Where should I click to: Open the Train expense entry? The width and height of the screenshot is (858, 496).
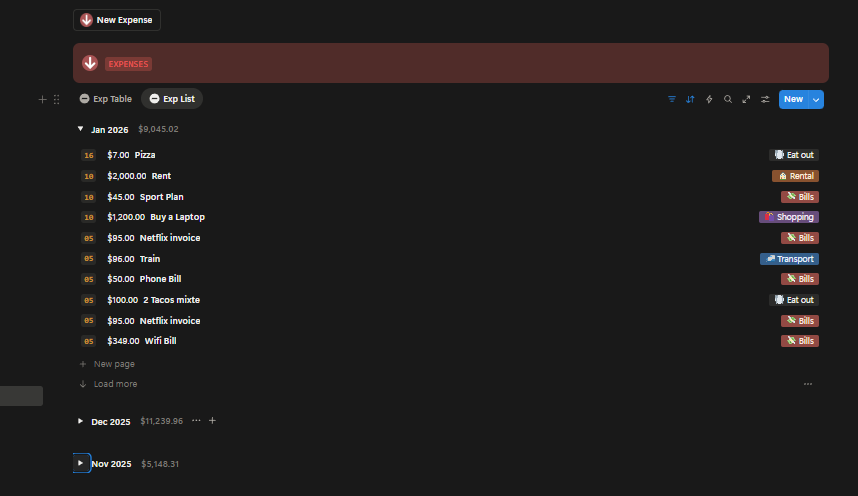coord(150,258)
